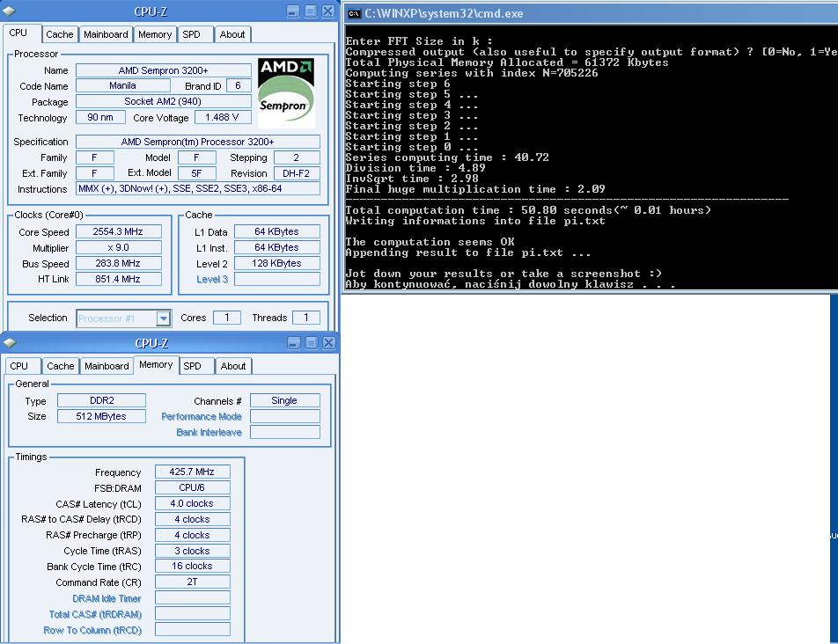Click Memory tab in lower CPU-Z window
The height and width of the screenshot is (644, 838).
[156, 364]
